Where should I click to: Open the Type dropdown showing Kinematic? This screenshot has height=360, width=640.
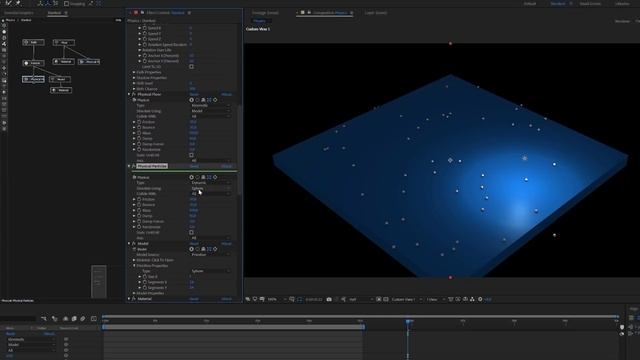click(x=210, y=105)
